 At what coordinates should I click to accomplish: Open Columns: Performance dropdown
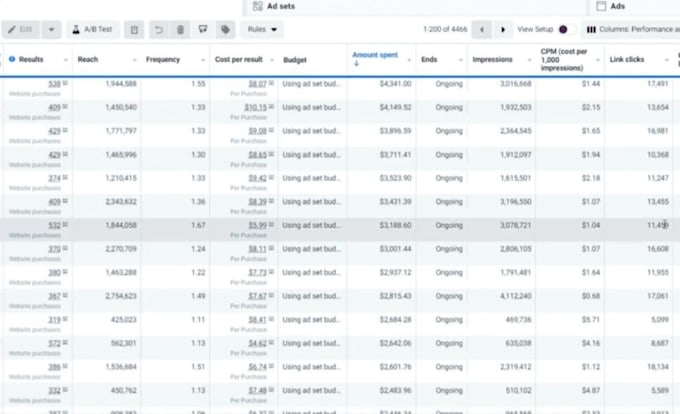(632, 29)
